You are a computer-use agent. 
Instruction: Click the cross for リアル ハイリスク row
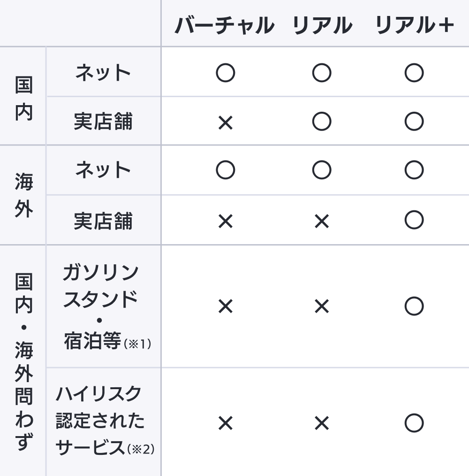322,423
